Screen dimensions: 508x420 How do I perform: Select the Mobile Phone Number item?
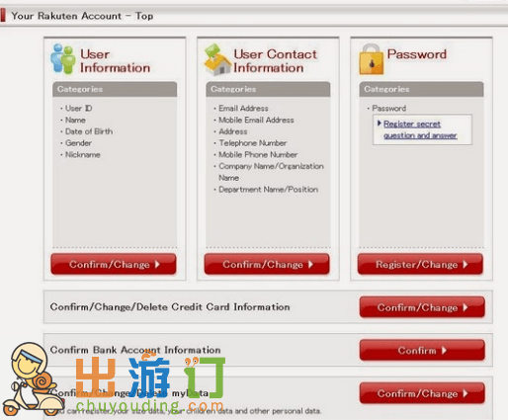(x=258, y=154)
